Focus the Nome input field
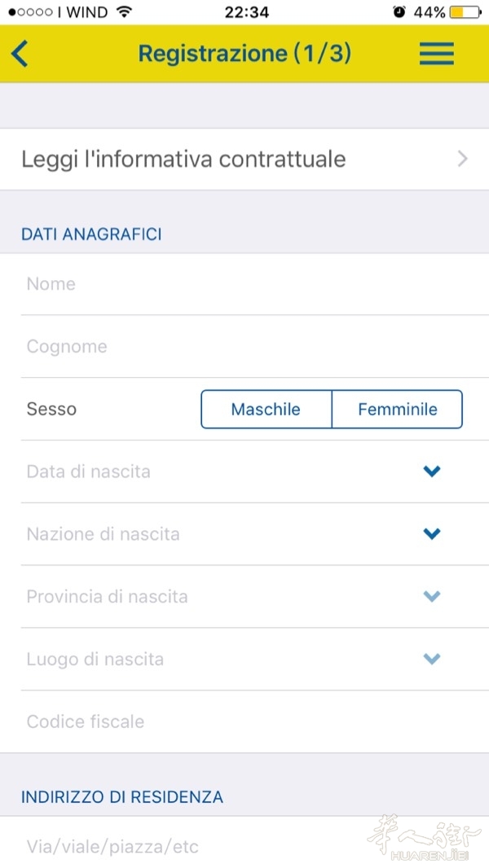The width and height of the screenshot is (489, 868). pos(244,284)
